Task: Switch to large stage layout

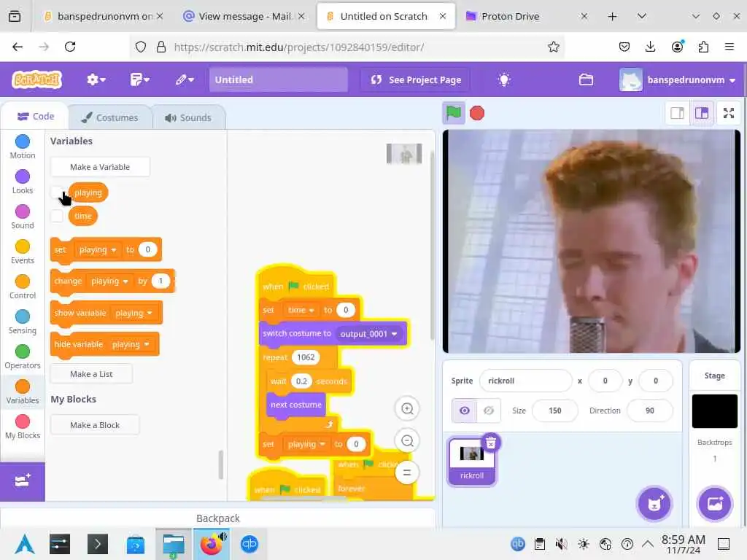Action: click(701, 113)
